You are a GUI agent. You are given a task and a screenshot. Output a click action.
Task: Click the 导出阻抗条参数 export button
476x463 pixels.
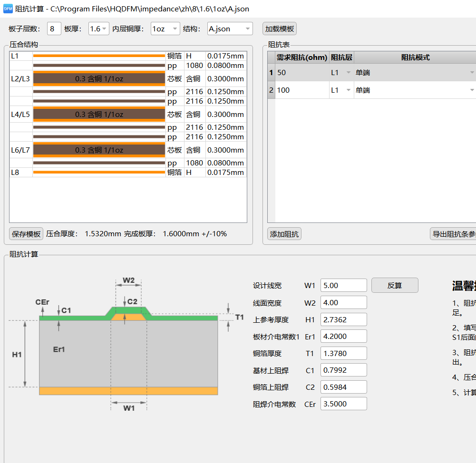453,234
